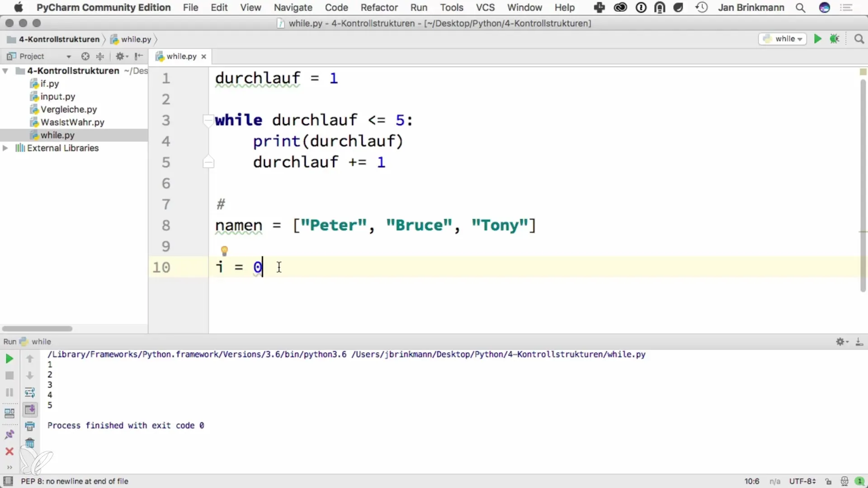868x488 pixels.
Task: Open the Time Machine menu bar icon
Action: coord(701,8)
